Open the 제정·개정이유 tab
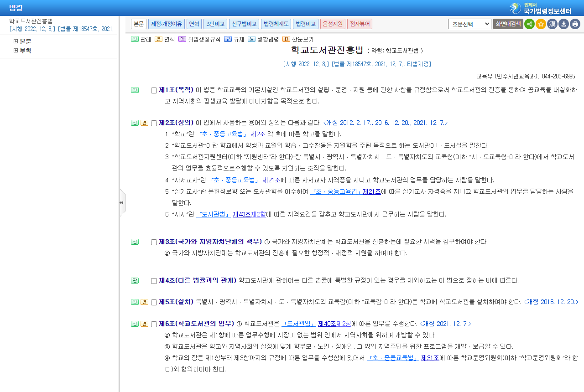The image size is (584, 392). [167, 24]
